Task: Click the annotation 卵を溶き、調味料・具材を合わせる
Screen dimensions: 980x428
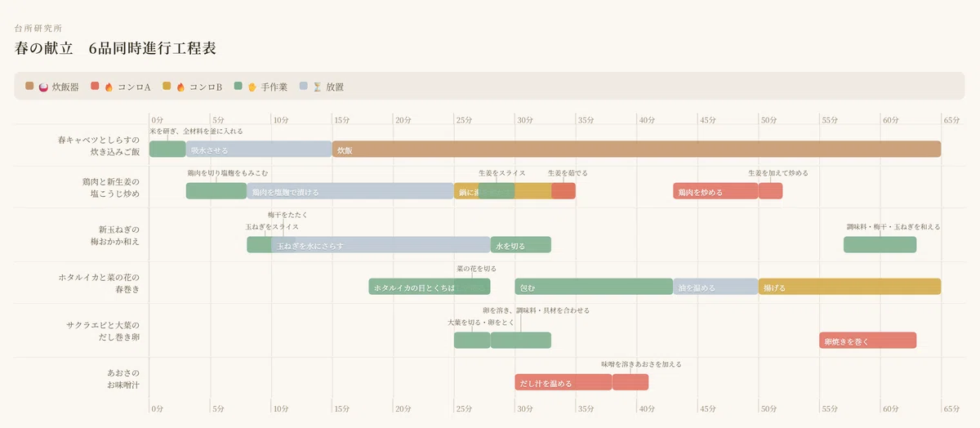Action: (537, 310)
